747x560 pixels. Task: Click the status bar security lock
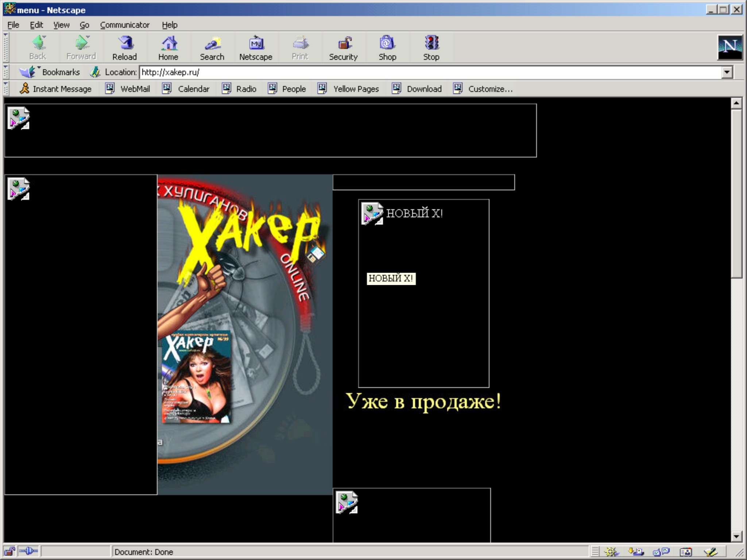pos(10,551)
